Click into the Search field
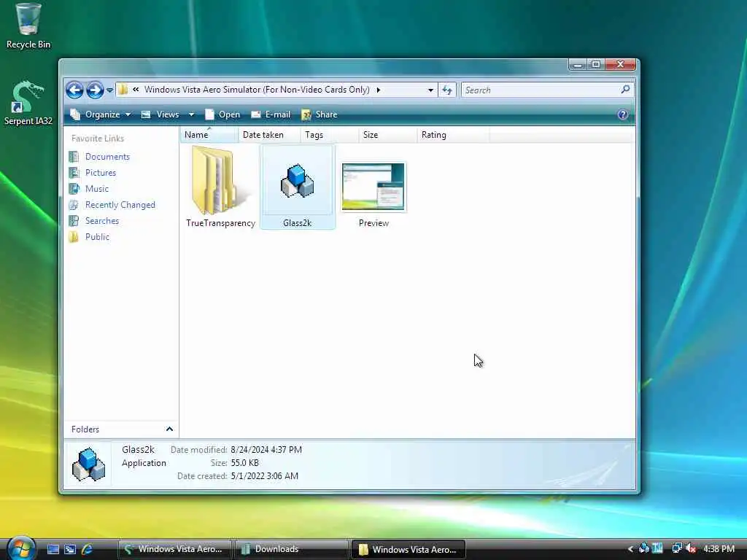 541,90
